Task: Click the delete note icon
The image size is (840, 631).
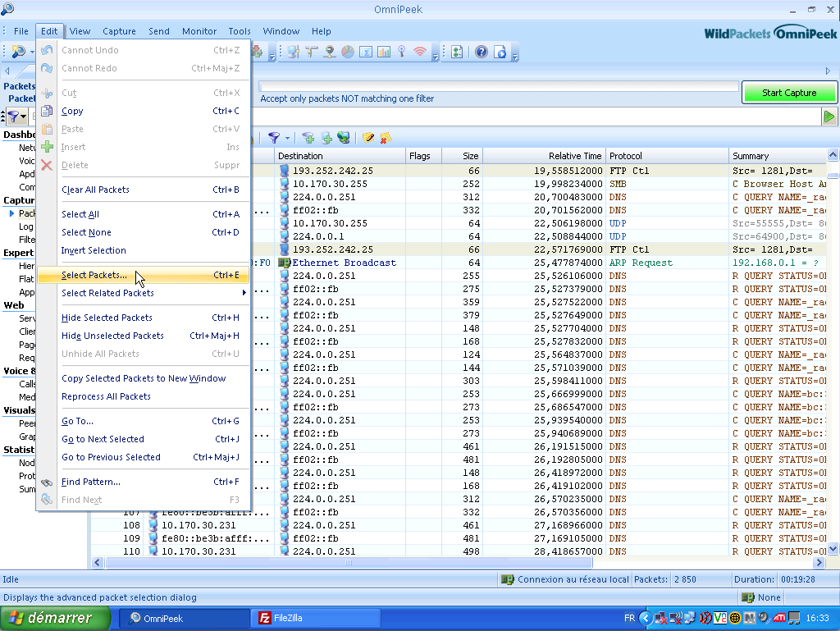Action: coord(386,138)
